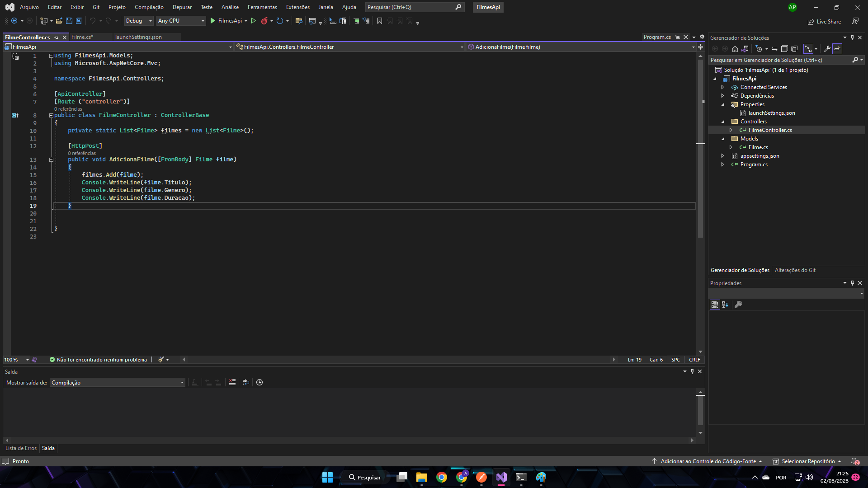Click the Save All toolbar icon
Image resolution: width=868 pixels, height=488 pixels.
point(79,21)
